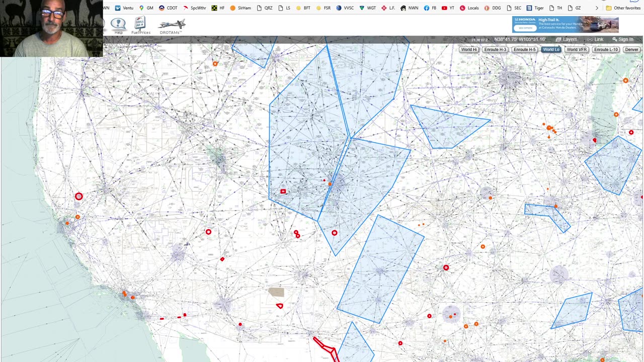Click the Honda High-Trail advertisement banner
Screen dimensions: 644x362
(566, 25)
